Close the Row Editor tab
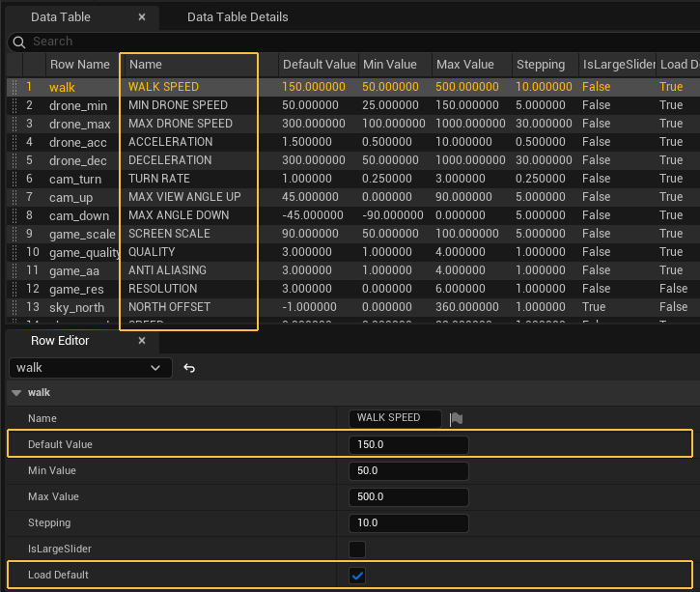 tap(142, 341)
